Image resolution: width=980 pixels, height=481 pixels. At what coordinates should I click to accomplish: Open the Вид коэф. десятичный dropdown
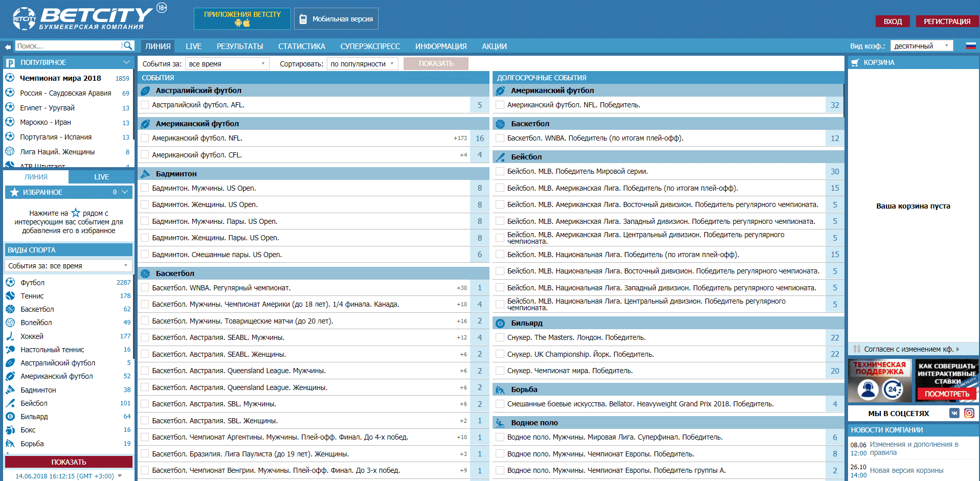(x=922, y=46)
